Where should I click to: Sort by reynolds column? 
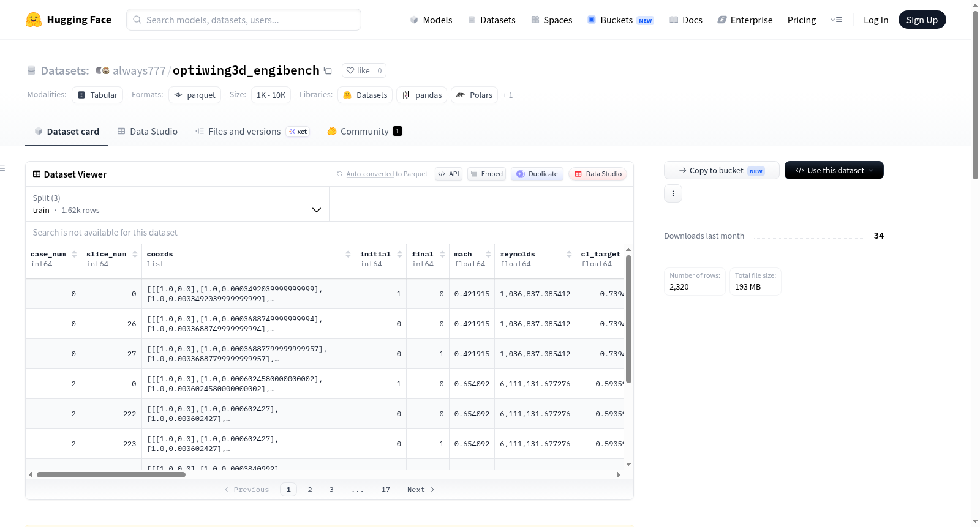(569, 254)
